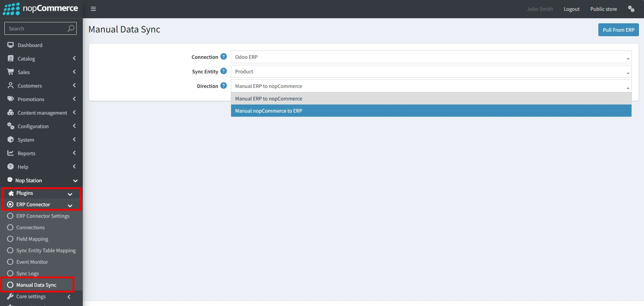Viewport: 644px width, 306px height.
Task: Click the Sync Entity help tooltip icon
Action: [x=224, y=71]
